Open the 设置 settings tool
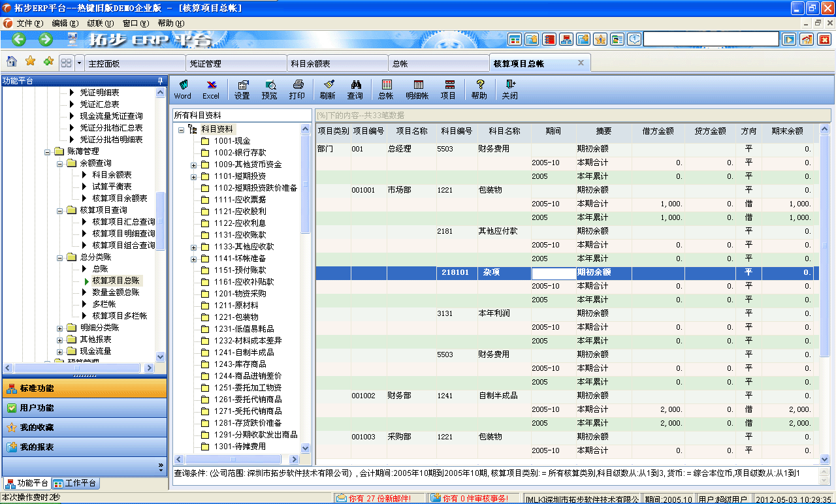 tap(242, 89)
